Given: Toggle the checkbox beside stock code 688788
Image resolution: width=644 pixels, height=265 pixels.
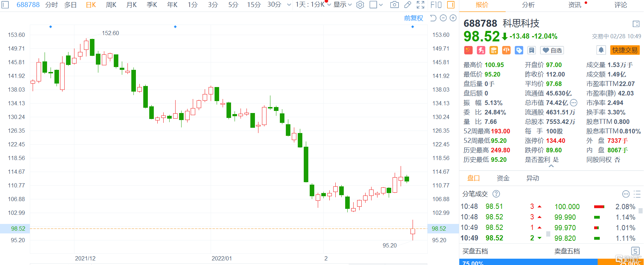Looking at the screenshot, I should coord(5,5).
